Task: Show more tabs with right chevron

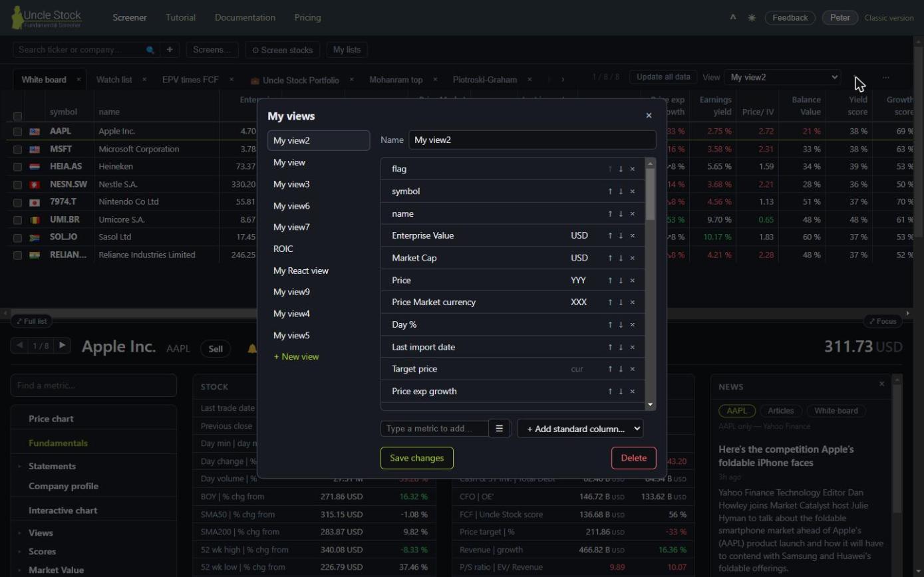Action: 563,80
